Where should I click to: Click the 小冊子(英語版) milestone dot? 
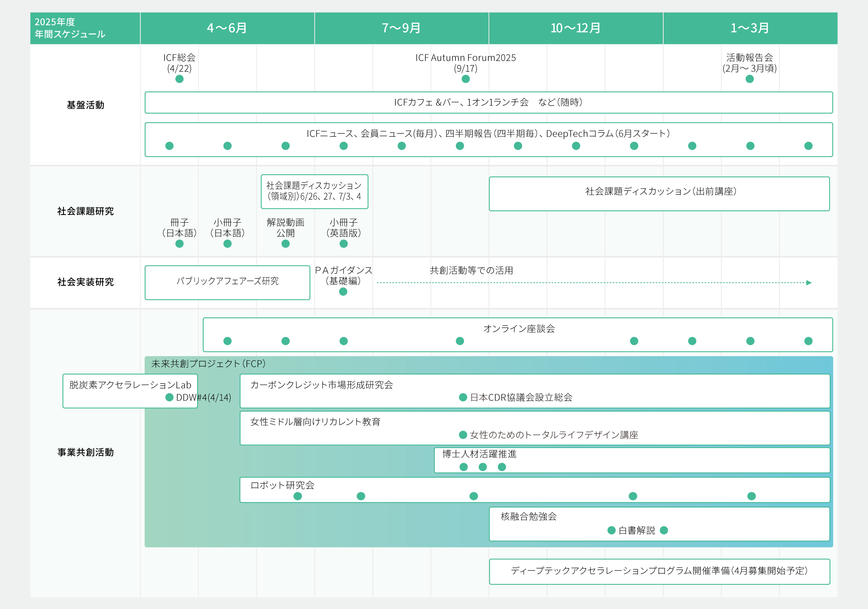343,244
